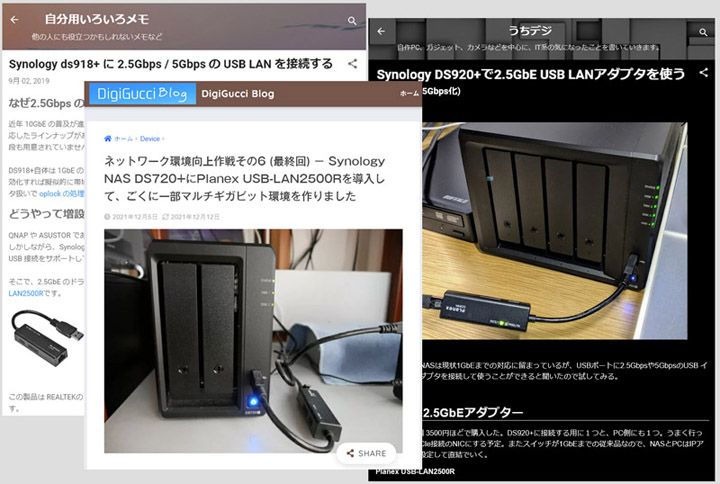Click the Device breadcrumb link

tap(150, 139)
